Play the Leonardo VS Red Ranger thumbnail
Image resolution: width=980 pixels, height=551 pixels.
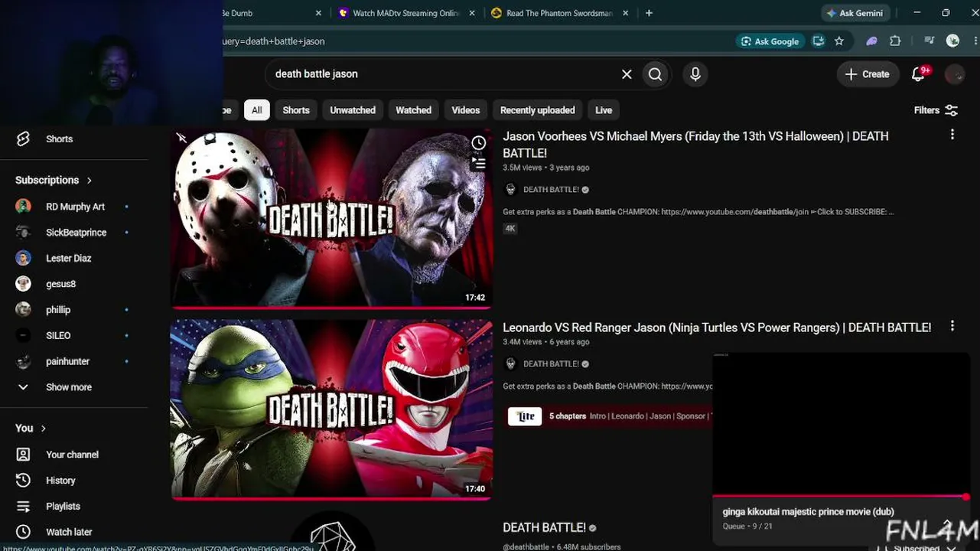(331, 409)
